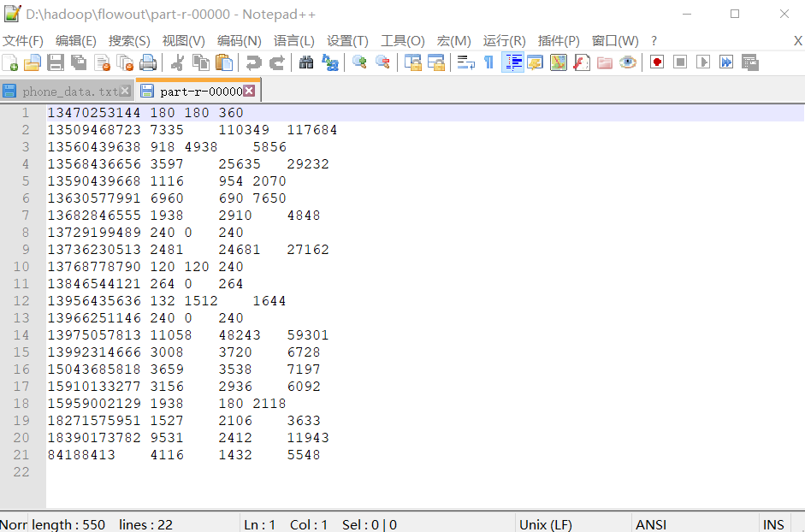
Task: Save the current recorded macro icon
Action: coord(750,62)
